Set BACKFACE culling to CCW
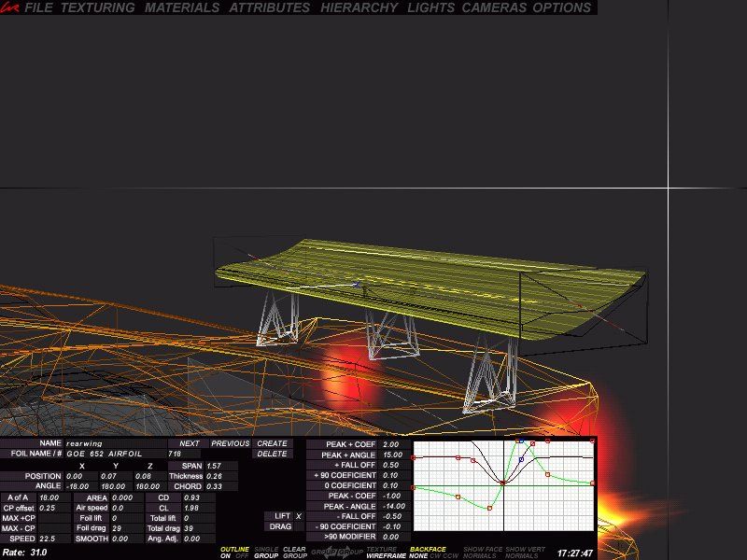747x560 pixels. (449, 555)
